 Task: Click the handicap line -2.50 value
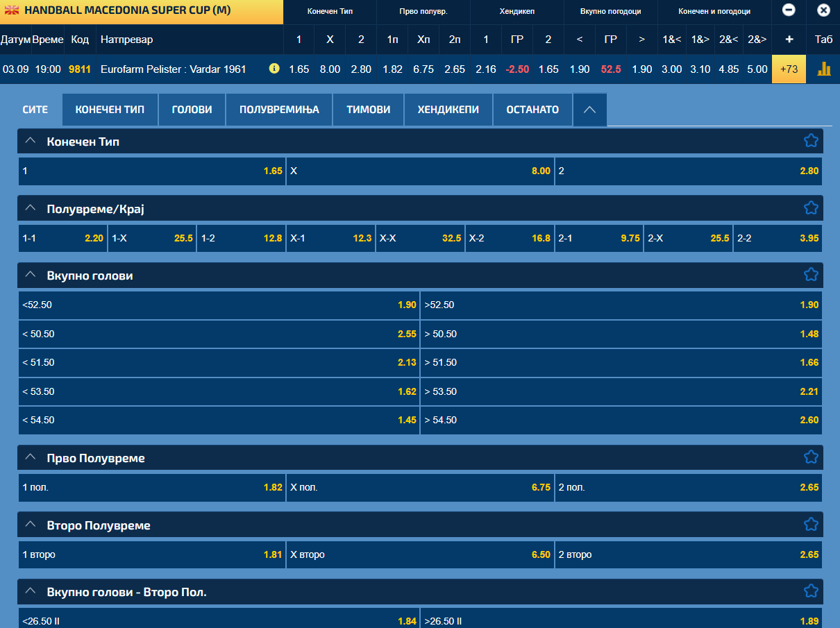click(517, 69)
